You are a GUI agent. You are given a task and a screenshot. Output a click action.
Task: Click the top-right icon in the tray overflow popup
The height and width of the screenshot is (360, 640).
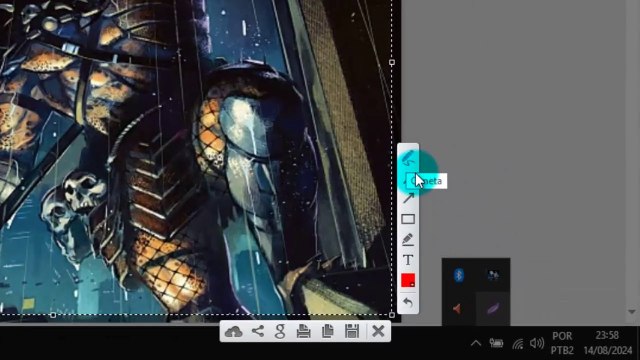click(493, 275)
